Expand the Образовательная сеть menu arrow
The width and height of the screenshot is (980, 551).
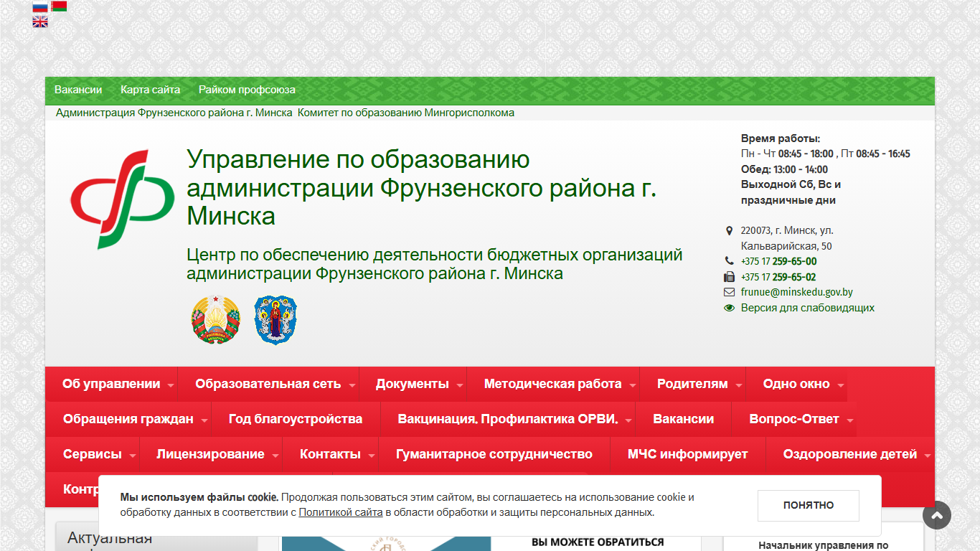(352, 385)
